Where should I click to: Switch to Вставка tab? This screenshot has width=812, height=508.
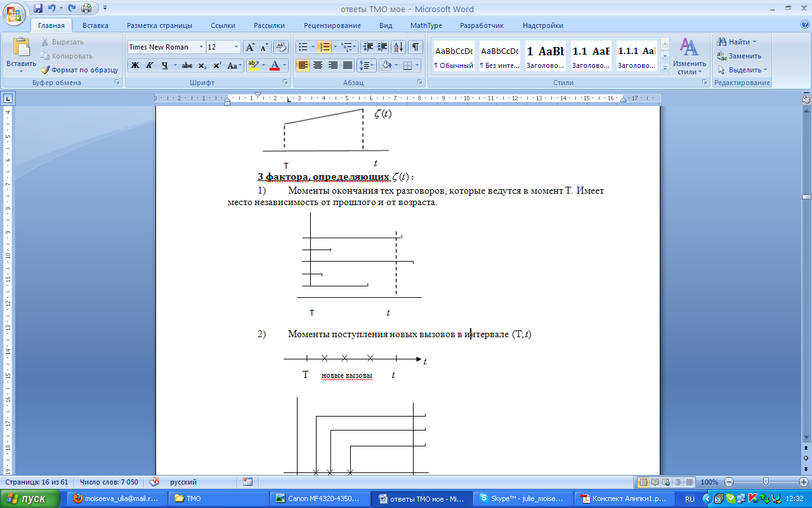pyautogui.click(x=95, y=25)
